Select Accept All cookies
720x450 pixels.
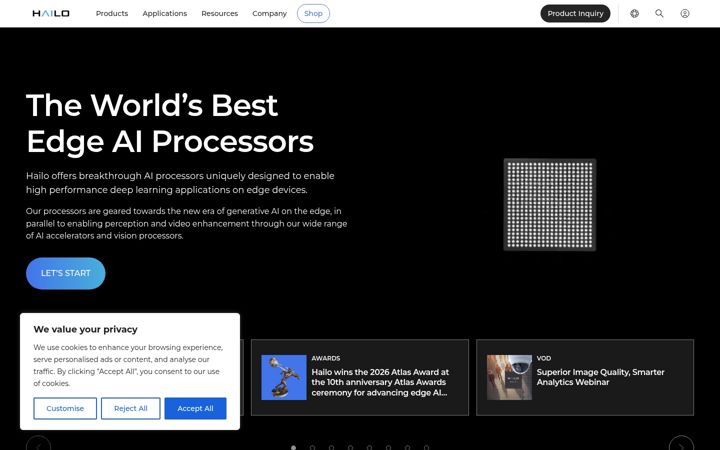click(195, 408)
